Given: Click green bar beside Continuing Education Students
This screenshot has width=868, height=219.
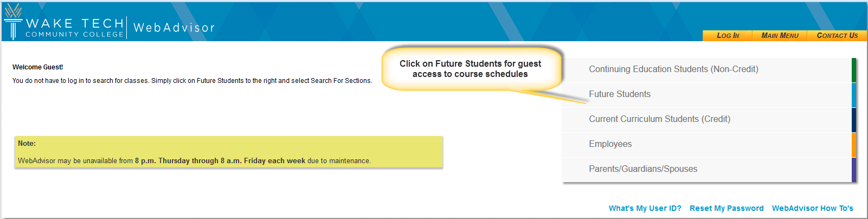Looking at the screenshot, I should coord(854,70).
